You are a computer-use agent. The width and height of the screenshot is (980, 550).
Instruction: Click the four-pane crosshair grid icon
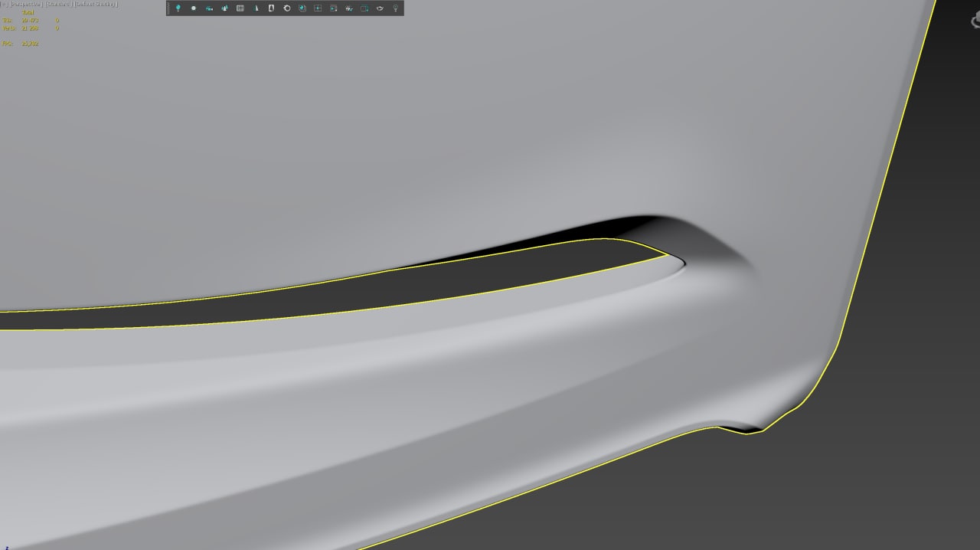point(318,8)
